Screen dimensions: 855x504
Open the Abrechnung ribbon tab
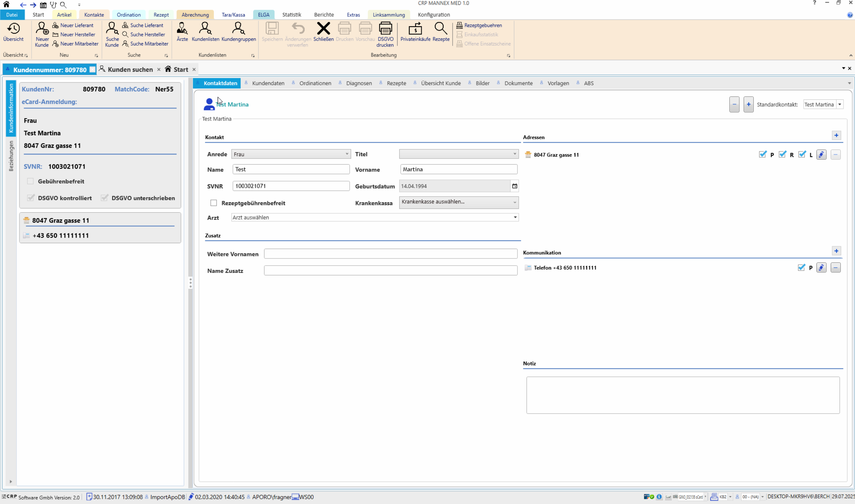coord(195,15)
